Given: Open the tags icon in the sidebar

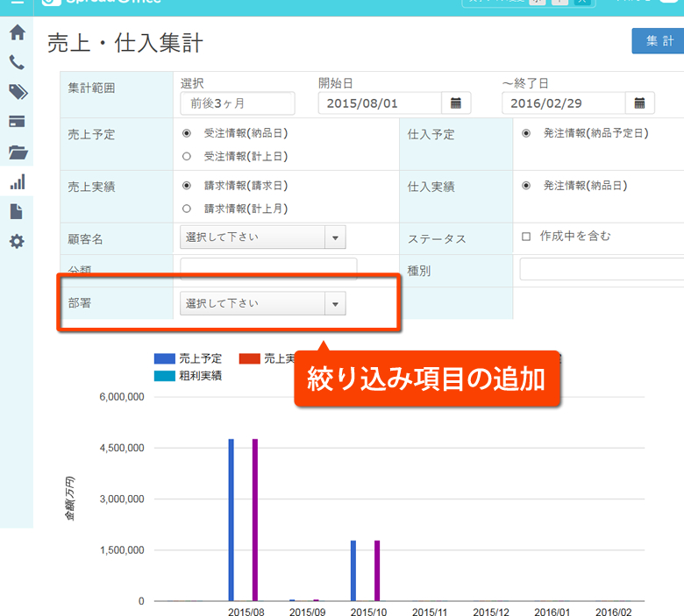Looking at the screenshot, I should point(18,92).
